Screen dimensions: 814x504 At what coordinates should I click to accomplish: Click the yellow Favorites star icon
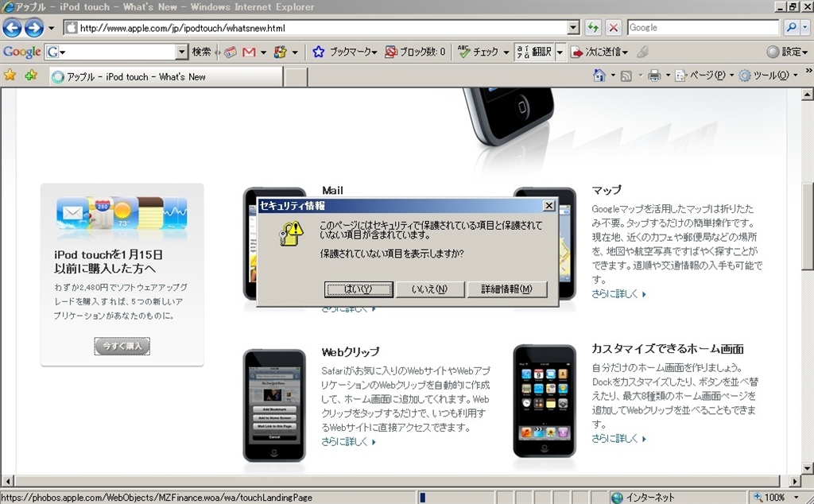(x=10, y=76)
